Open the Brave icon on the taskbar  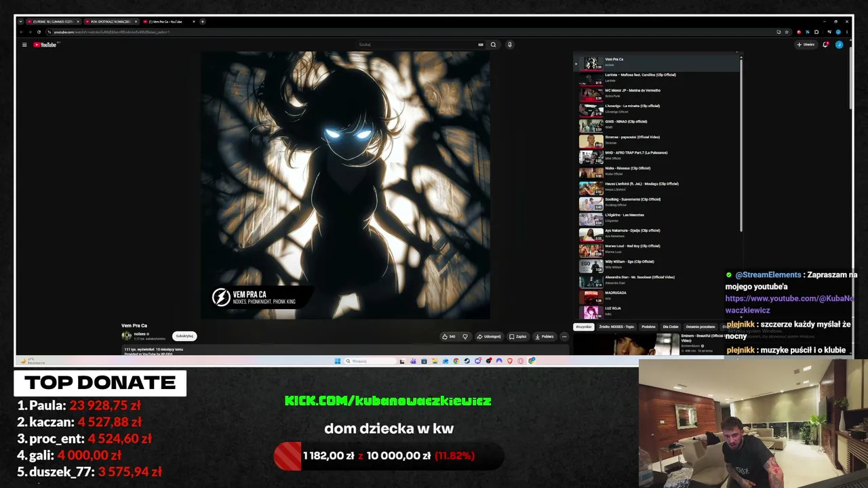point(510,361)
